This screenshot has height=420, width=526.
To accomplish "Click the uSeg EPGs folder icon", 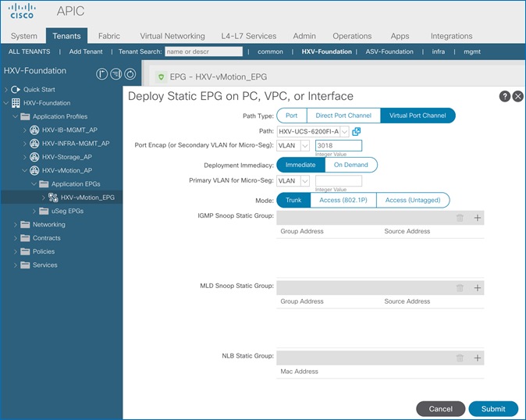I will (44, 211).
